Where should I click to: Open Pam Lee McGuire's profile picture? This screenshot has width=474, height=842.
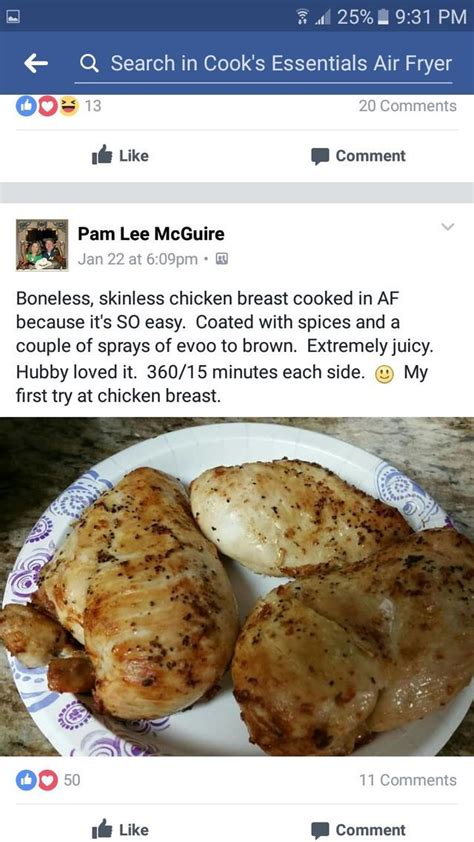42,245
